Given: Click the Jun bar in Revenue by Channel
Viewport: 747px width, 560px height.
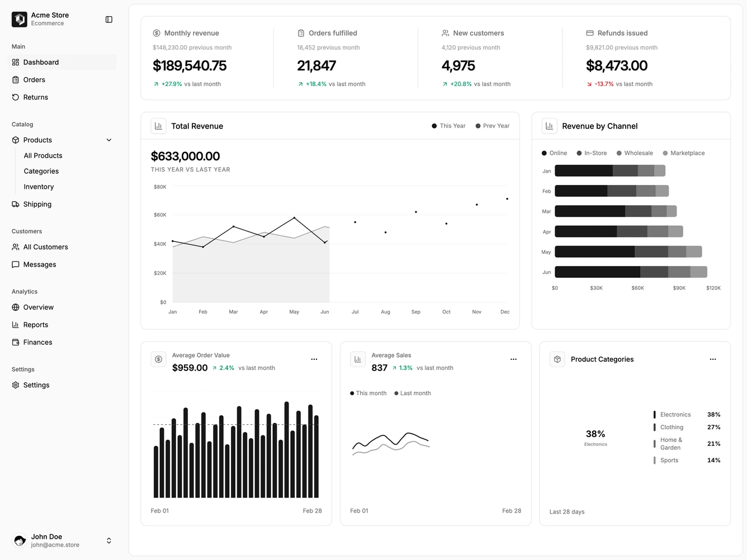Looking at the screenshot, I should (631, 272).
